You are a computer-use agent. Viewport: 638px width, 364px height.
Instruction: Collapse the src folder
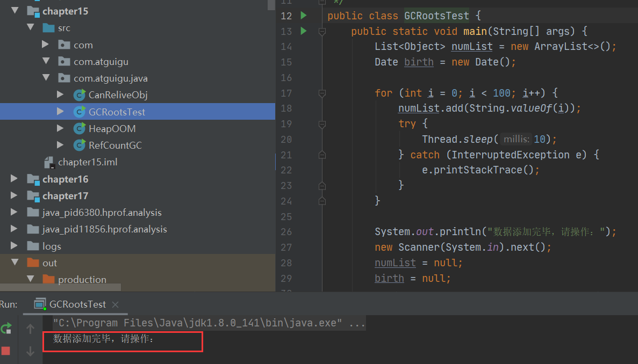[31, 27]
